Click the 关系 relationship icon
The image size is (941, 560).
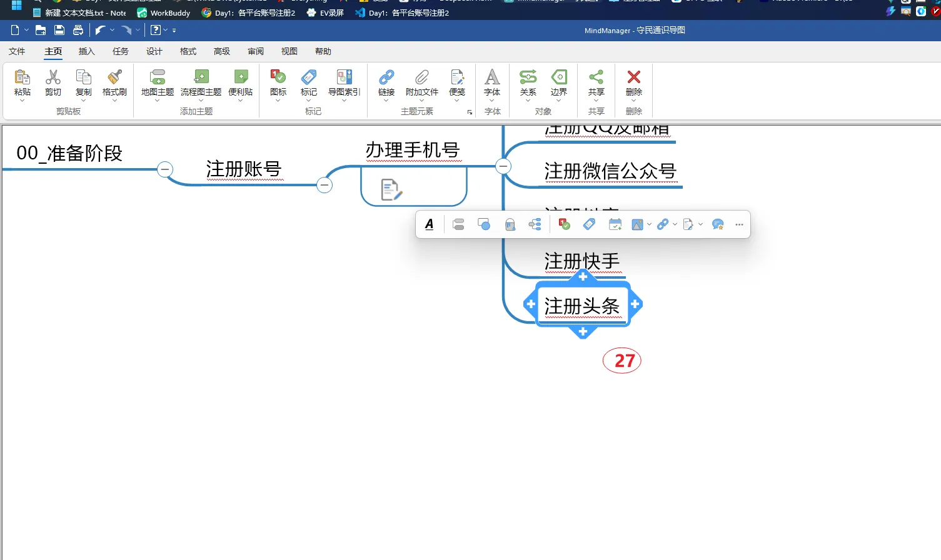point(528,77)
